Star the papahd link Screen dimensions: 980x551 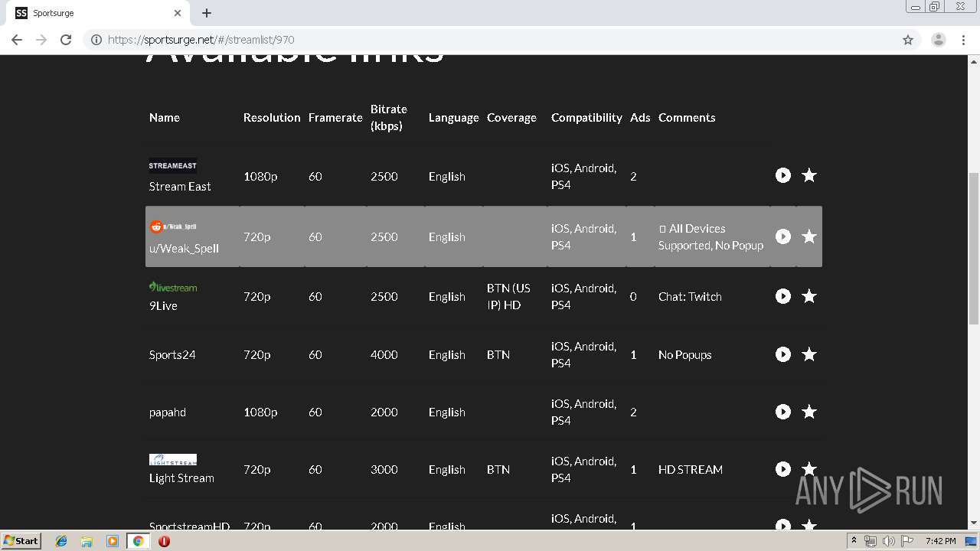809,412
